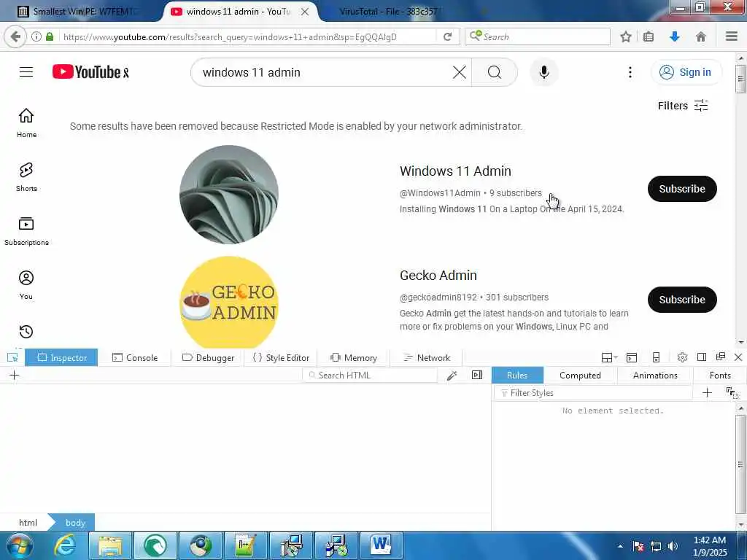Bookmark this page with the star
The width and height of the screenshot is (747, 560).
(625, 36)
